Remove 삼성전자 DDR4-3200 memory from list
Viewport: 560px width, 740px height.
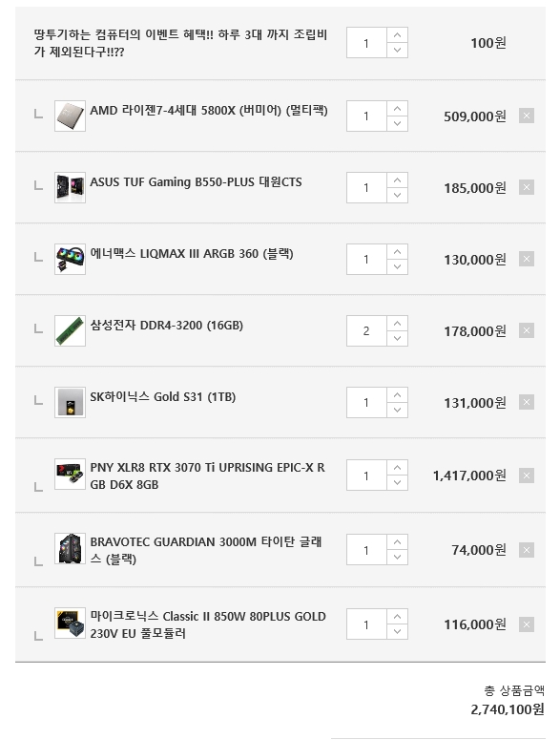coord(526,330)
